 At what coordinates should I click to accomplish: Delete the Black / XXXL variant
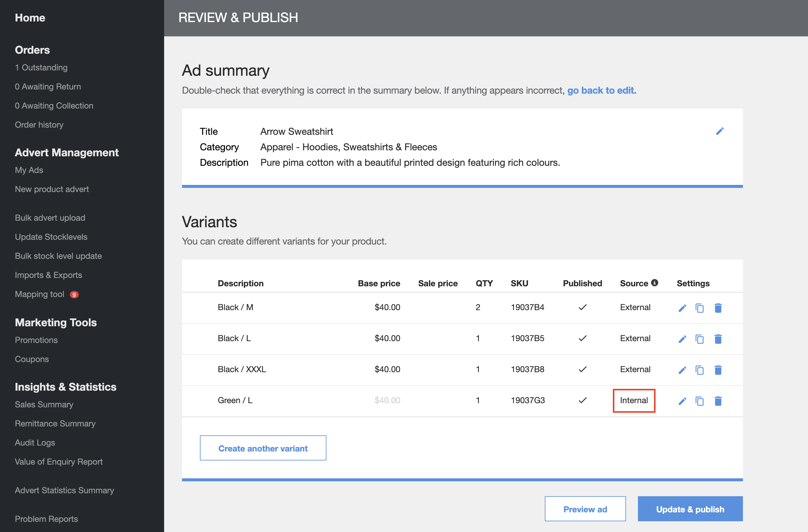point(718,370)
